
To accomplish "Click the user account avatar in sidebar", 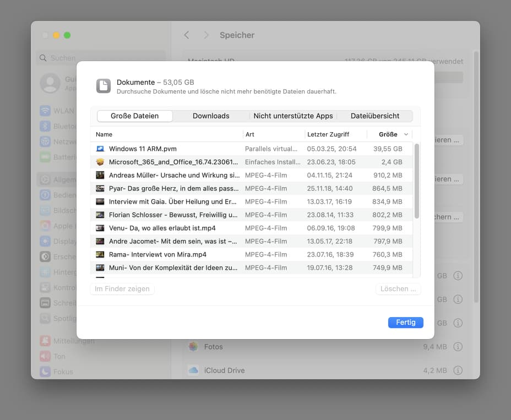I will point(50,83).
